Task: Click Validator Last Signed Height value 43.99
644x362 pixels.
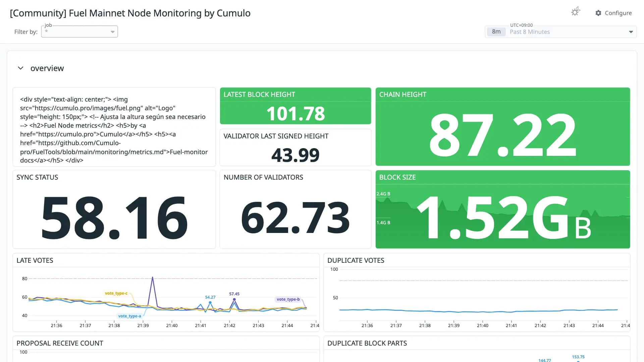Action: (x=295, y=155)
